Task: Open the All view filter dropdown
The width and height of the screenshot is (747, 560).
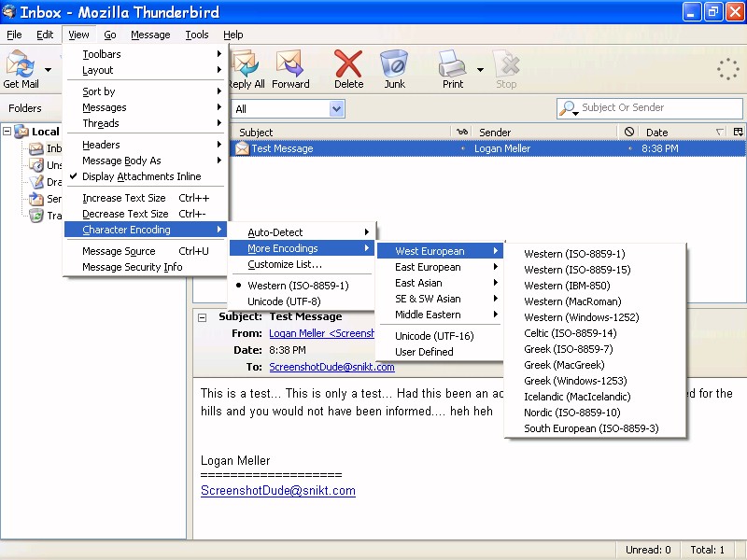Action: [336, 109]
